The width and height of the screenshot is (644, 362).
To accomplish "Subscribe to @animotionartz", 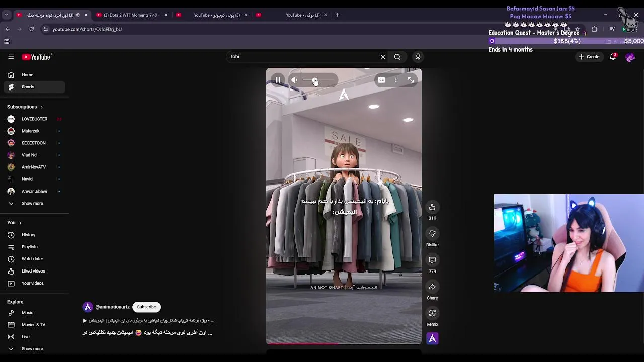I will pyautogui.click(x=146, y=307).
